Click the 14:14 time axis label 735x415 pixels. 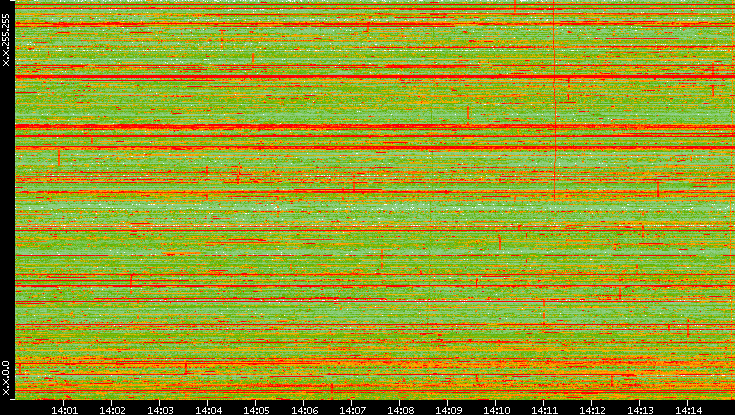tap(688, 411)
